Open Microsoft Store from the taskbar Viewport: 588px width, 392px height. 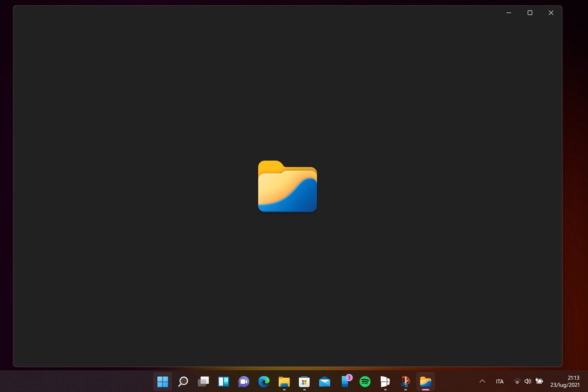point(304,382)
